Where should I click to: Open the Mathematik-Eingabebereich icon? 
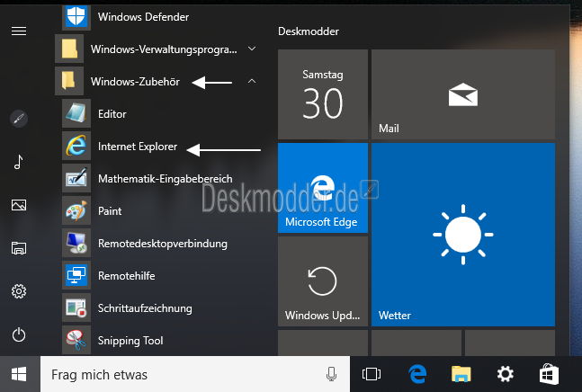[x=76, y=178]
